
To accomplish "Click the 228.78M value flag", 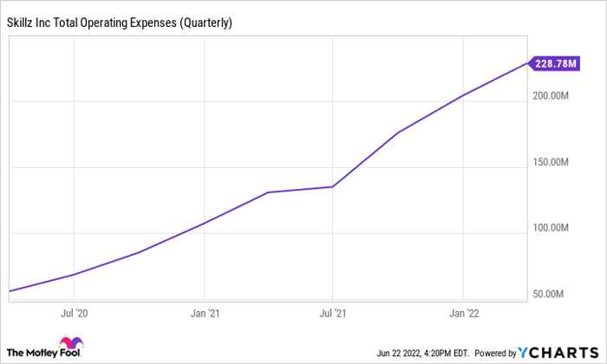I will click(554, 63).
